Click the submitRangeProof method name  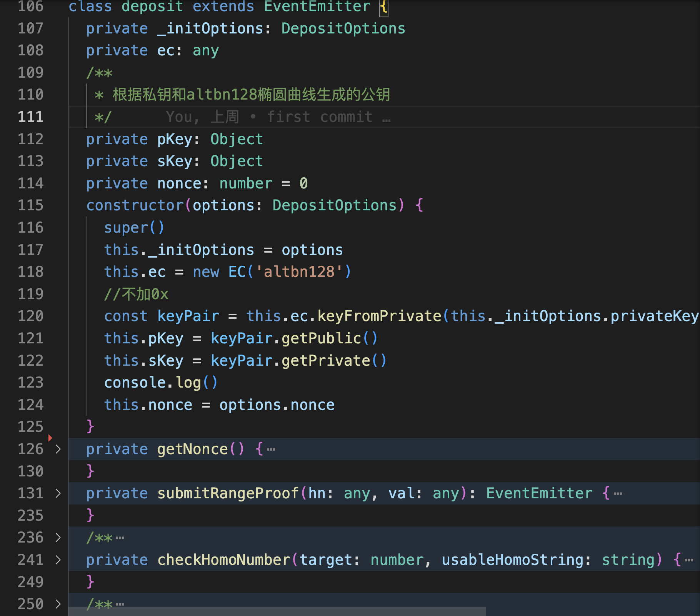point(228,493)
